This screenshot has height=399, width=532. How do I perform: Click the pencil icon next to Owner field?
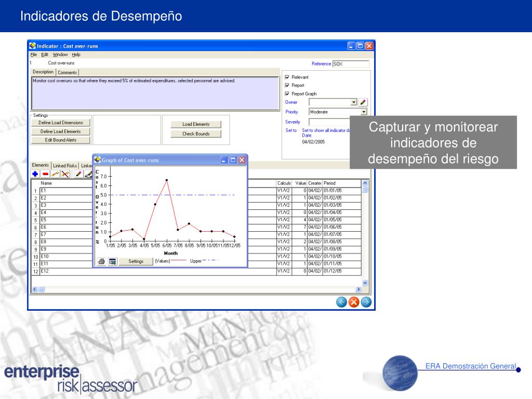[363, 102]
